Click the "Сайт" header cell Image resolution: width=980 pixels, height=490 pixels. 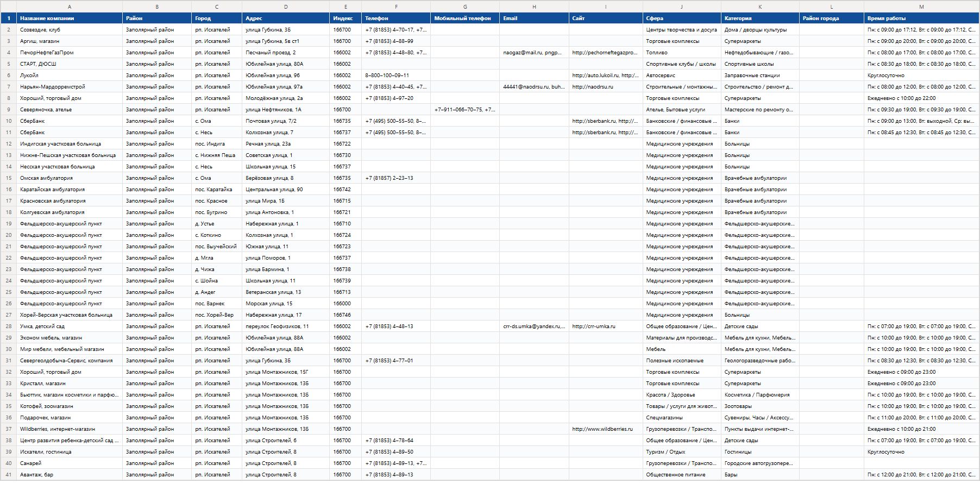(606, 18)
